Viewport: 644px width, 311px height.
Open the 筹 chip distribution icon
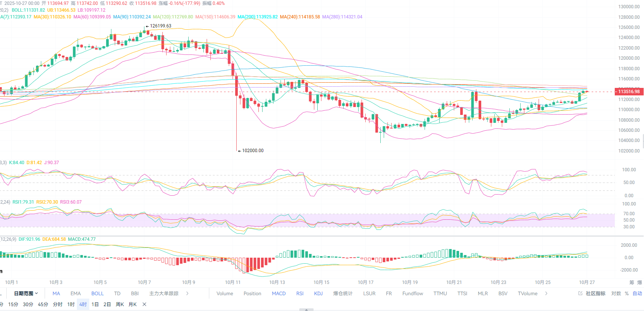(x=632, y=282)
